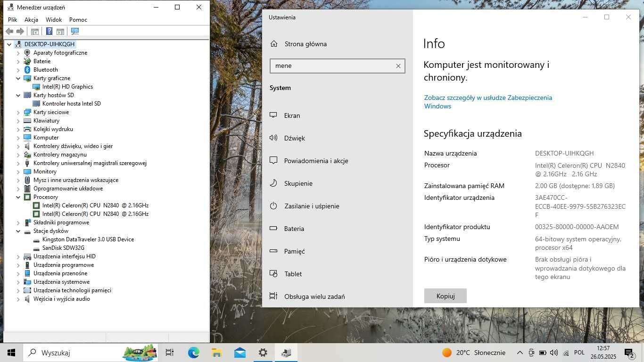
Task: Collapse the Stacje dysków category
Action: click(18, 231)
